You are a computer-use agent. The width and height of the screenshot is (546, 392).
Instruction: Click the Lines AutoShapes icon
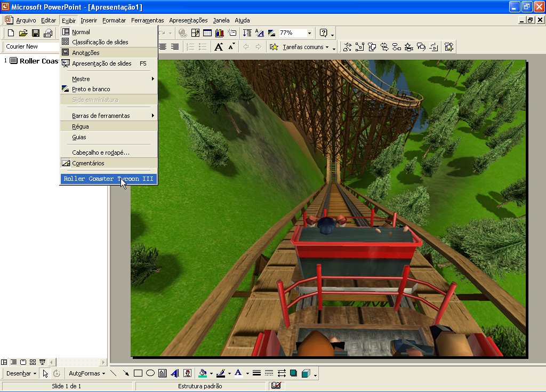[347, 47]
